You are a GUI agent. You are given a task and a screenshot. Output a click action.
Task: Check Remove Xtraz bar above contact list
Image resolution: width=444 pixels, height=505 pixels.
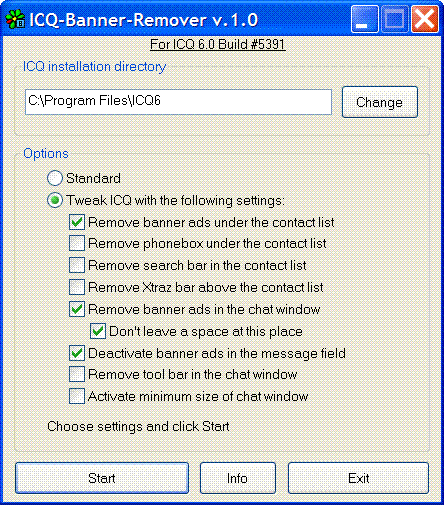(77, 287)
